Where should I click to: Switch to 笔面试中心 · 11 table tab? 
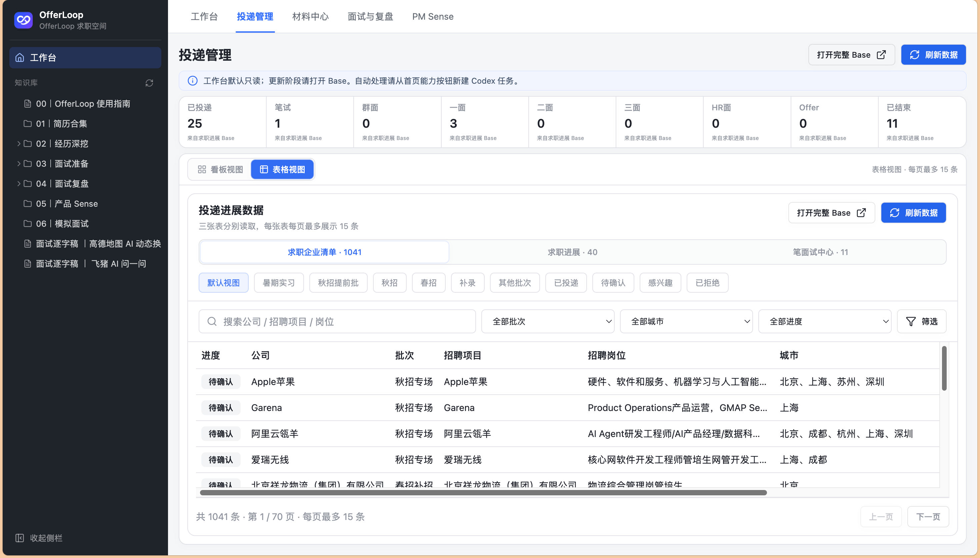821,252
